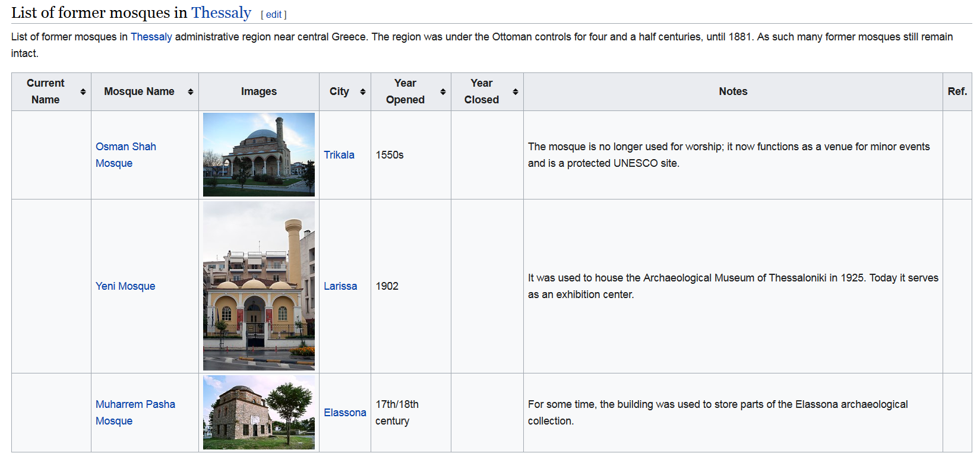View the Yeni Mosque photo

[x=259, y=286]
